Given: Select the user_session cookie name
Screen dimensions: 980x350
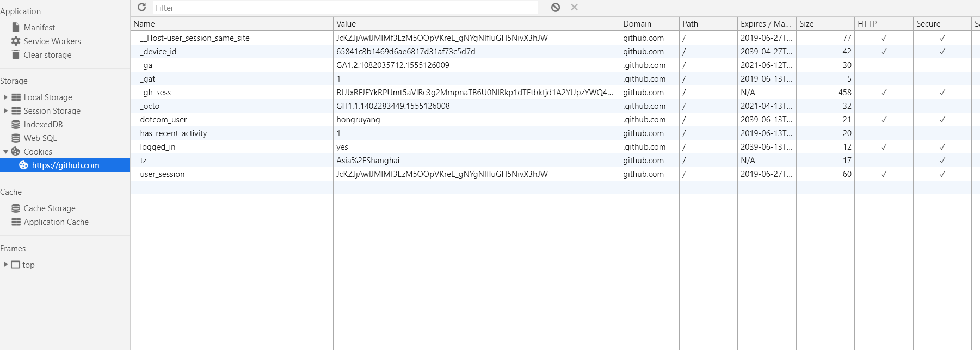Looking at the screenshot, I should 162,174.
